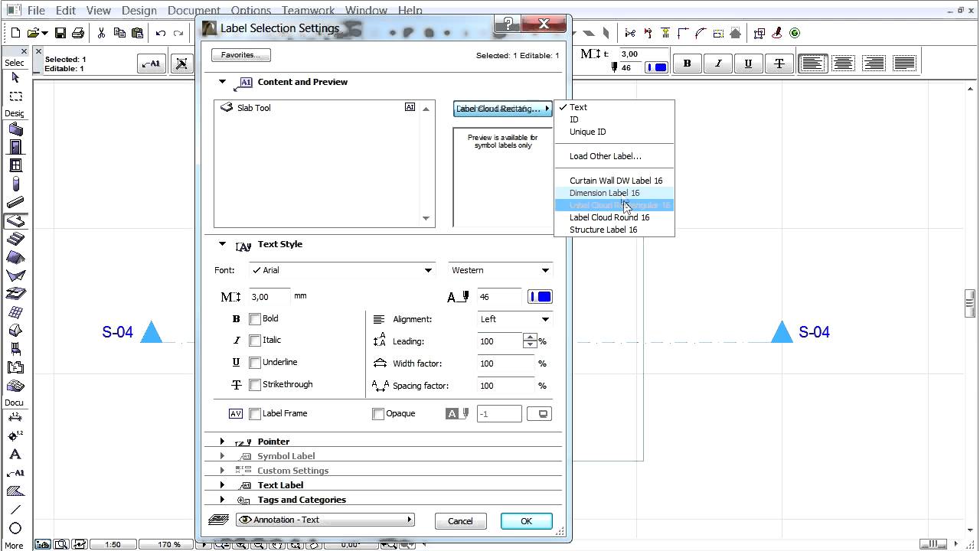Toggle left-align button in the info box

[812, 64]
